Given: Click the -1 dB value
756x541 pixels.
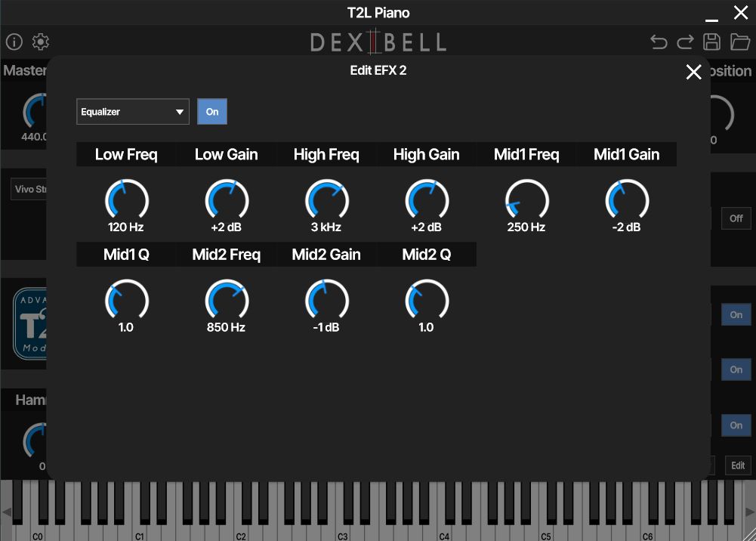Looking at the screenshot, I should [326, 327].
